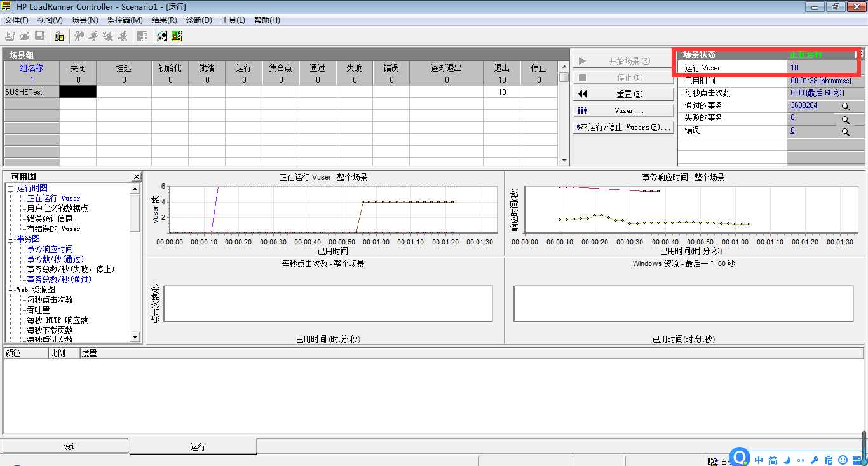
Task: Open the 工具(L) menu
Action: click(233, 20)
